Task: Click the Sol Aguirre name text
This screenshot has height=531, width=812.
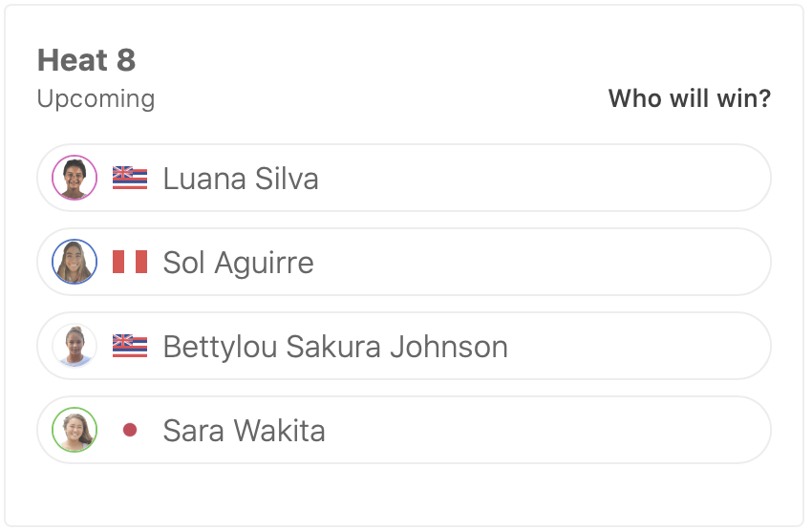Action: pos(238,263)
